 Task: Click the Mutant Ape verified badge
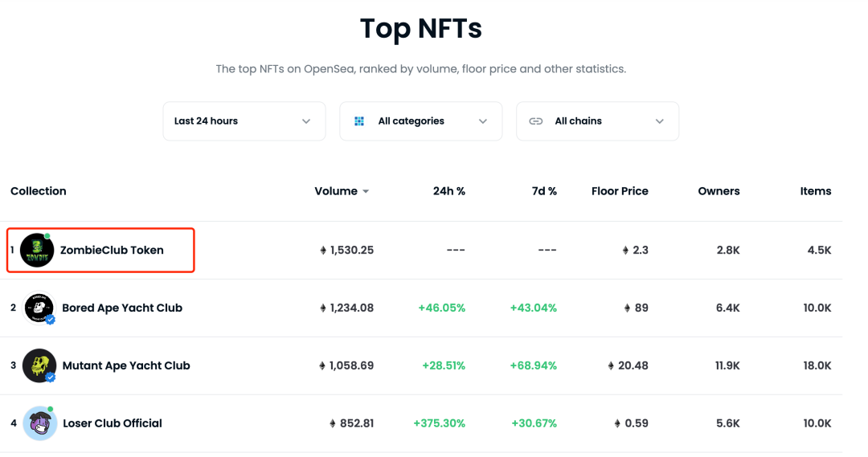tap(50, 377)
